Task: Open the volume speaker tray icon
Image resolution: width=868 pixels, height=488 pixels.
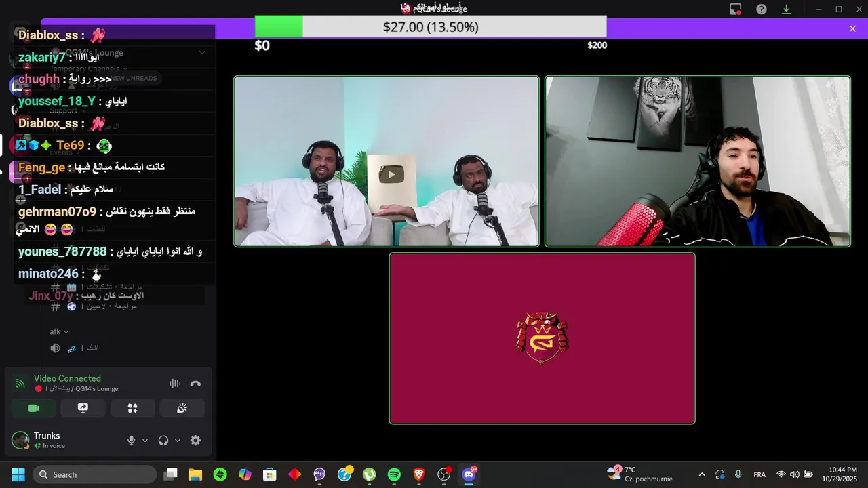Action: click(794, 474)
